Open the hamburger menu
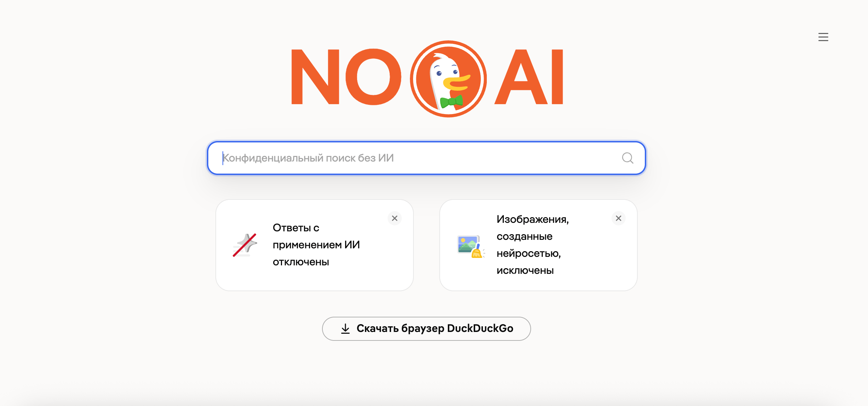The height and width of the screenshot is (406, 868). point(823,37)
